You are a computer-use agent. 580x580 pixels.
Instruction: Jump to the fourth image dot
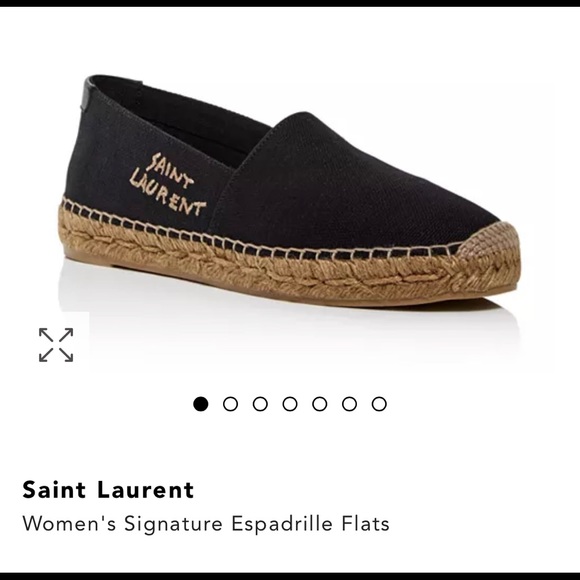coord(290,404)
